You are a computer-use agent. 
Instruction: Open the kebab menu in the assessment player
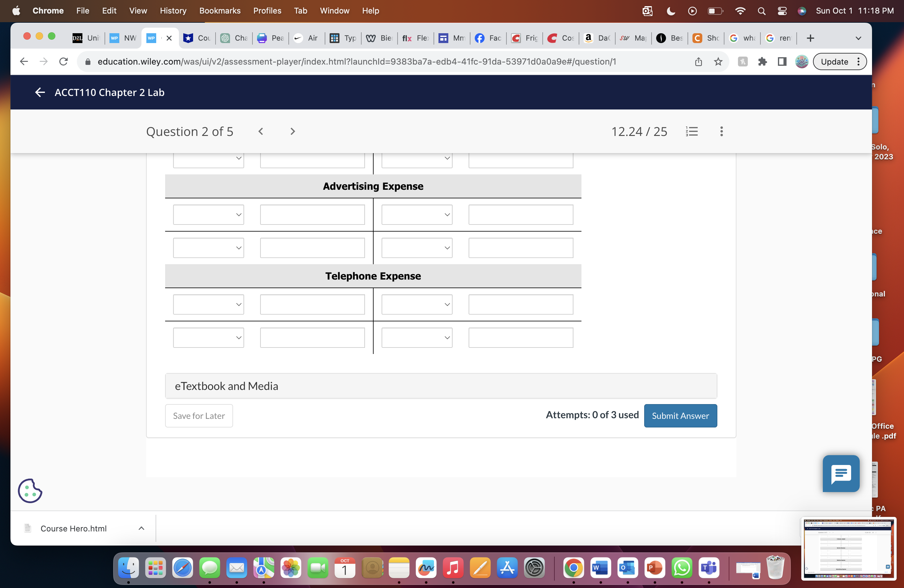tap(721, 131)
